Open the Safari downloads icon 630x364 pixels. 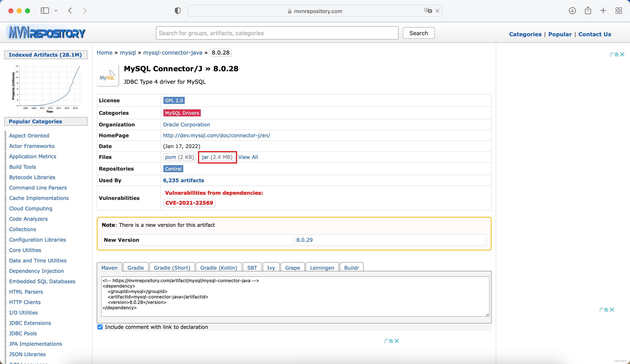tap(572, 11)
